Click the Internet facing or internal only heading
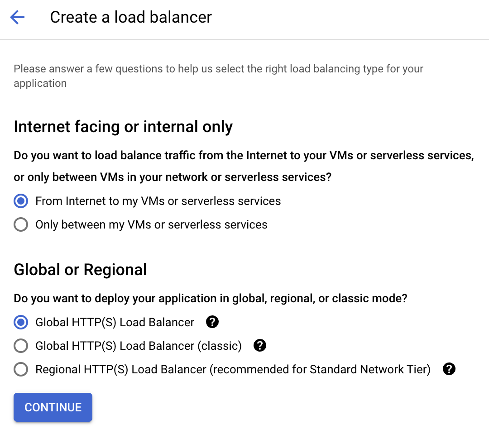 123,127
